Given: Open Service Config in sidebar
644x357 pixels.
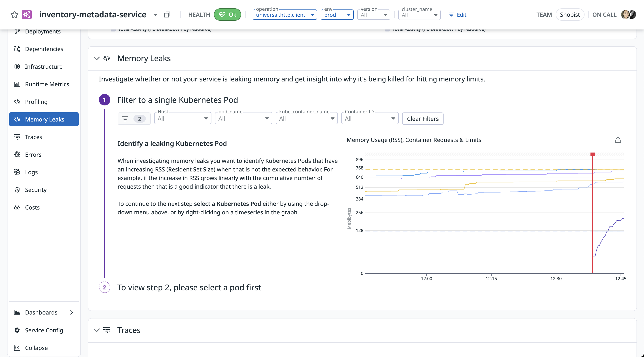Looking at the screenshot, I should tap(44, 330).
